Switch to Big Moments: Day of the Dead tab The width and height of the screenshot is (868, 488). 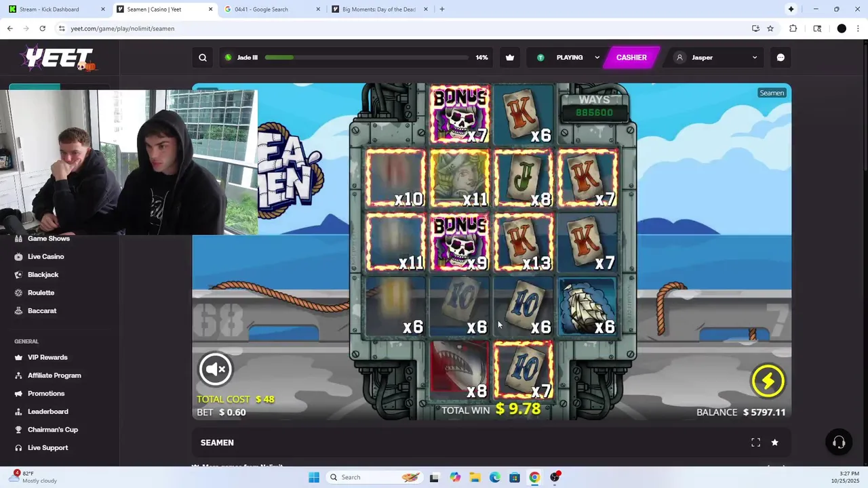[378, 9]
